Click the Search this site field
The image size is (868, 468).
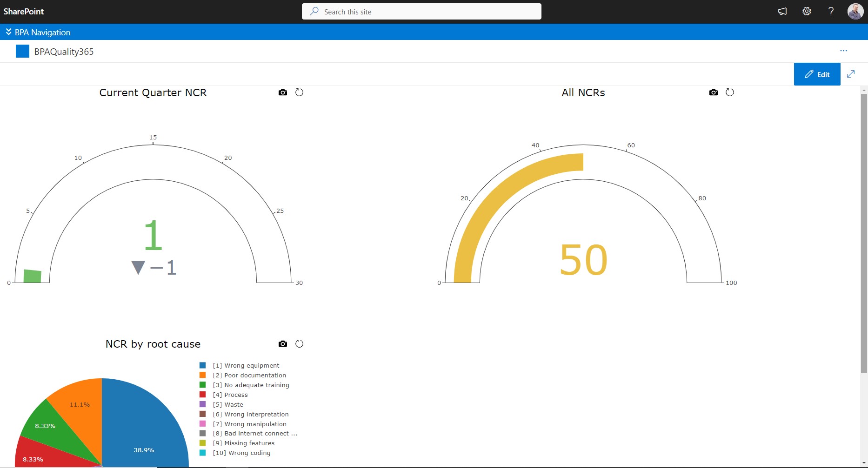(421, 12)
